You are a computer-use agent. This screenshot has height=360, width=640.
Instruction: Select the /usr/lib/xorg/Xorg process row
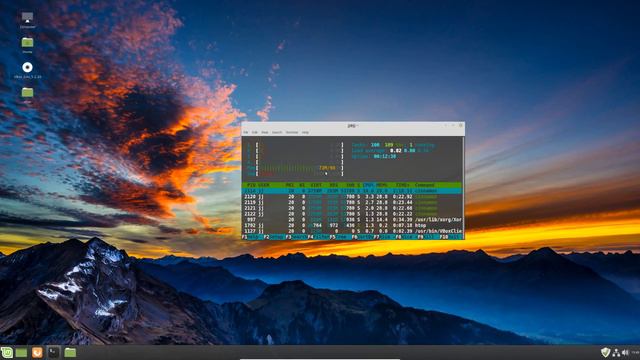pos(352,219)
